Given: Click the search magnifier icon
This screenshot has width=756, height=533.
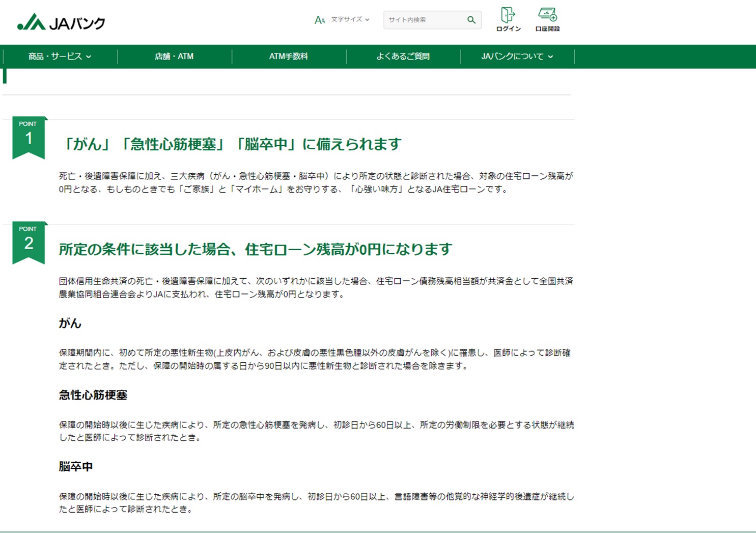Looking at the screenshot, I should pos(471,20).
